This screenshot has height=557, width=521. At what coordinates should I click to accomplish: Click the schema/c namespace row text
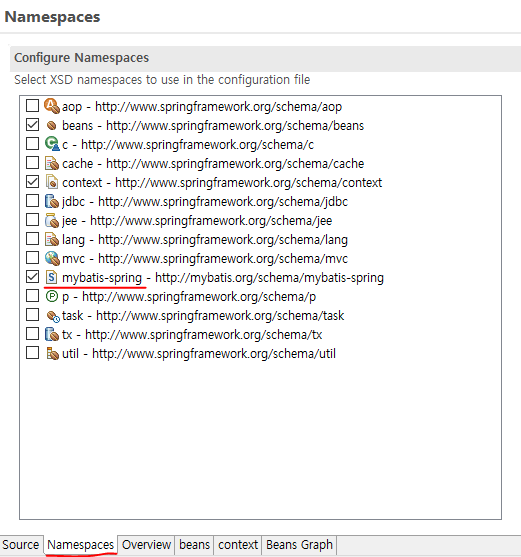click(x=188, y=145)
